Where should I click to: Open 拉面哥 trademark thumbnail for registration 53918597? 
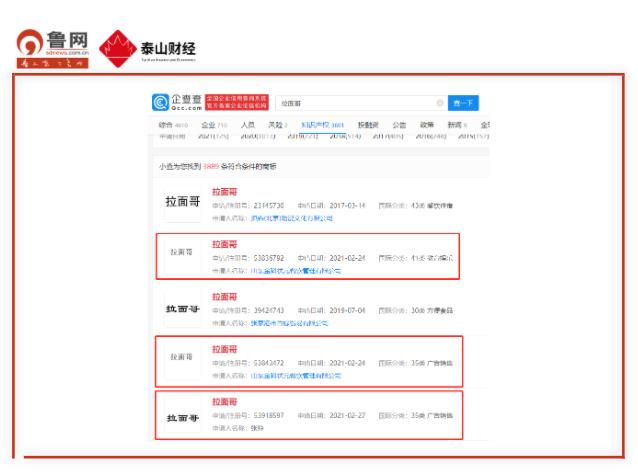pos(182,418)
